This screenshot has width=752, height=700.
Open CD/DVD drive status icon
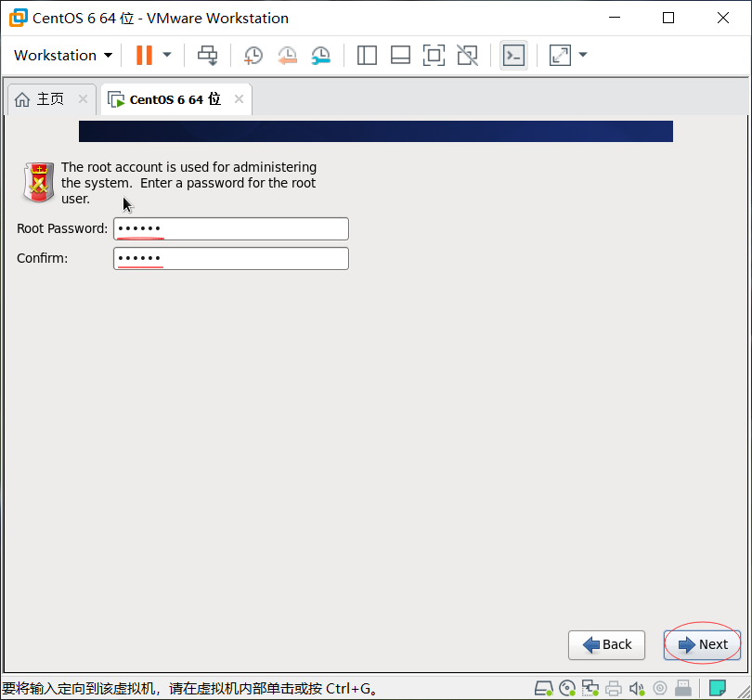[567, 689]
